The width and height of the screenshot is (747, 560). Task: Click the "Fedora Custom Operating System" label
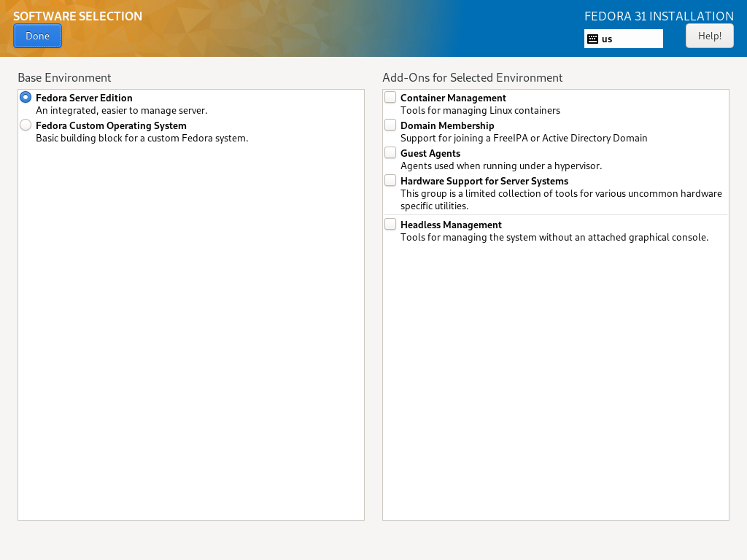coord(111,125)
